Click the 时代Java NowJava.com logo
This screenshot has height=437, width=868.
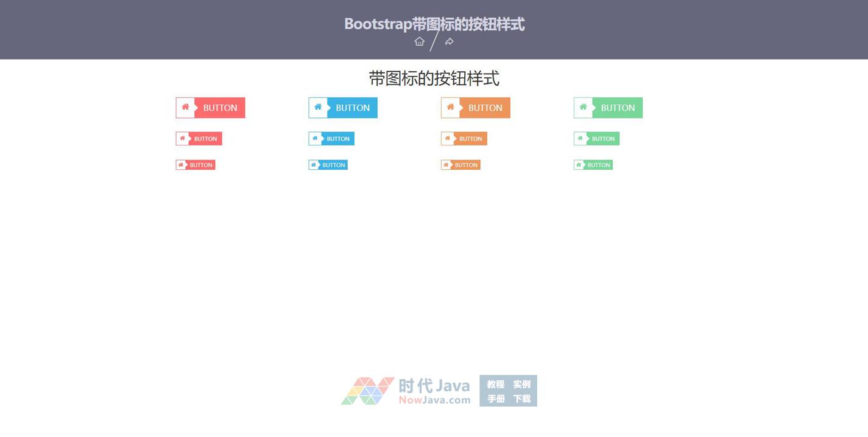coord(406,391)
